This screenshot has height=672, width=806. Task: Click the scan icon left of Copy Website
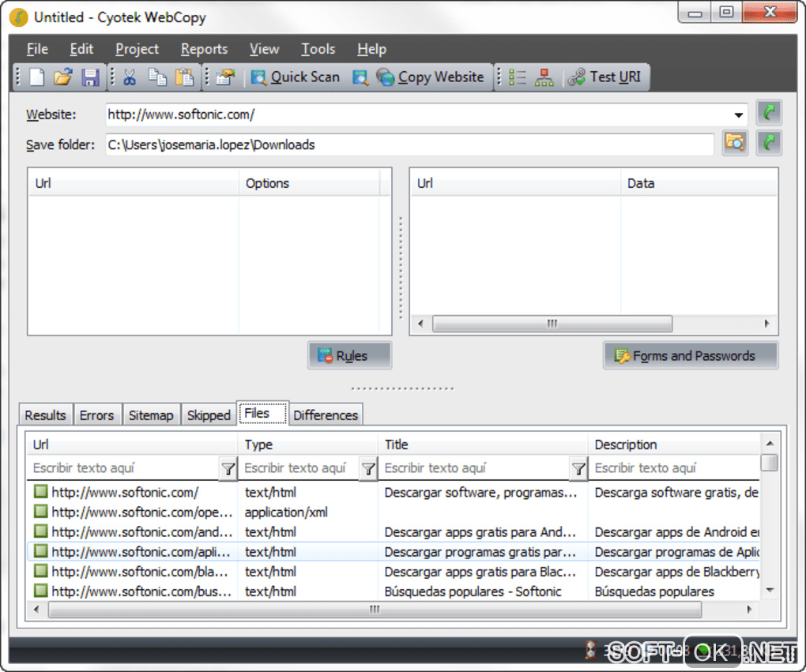coord(360,77)
